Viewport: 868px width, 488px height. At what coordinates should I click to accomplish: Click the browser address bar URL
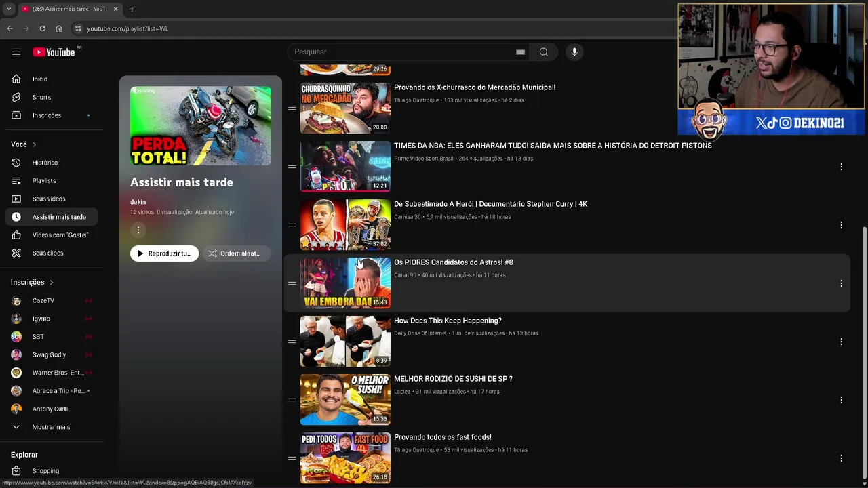pos(127,28)
